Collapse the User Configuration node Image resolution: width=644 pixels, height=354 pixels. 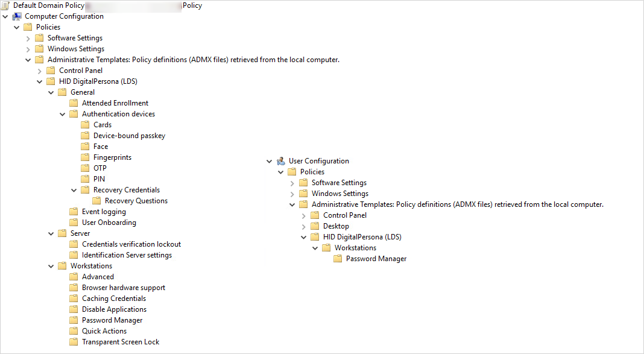point(270,161)
